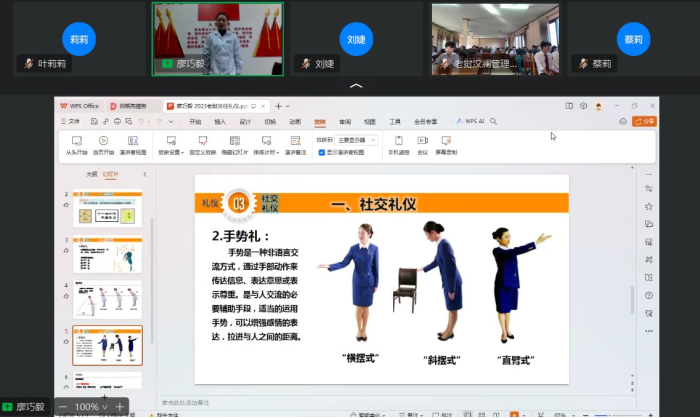Image resolution: width=700 pixels, height=418 pixels.
Task: Open the 插入 ribbon tab
Action: coord(220,121)
